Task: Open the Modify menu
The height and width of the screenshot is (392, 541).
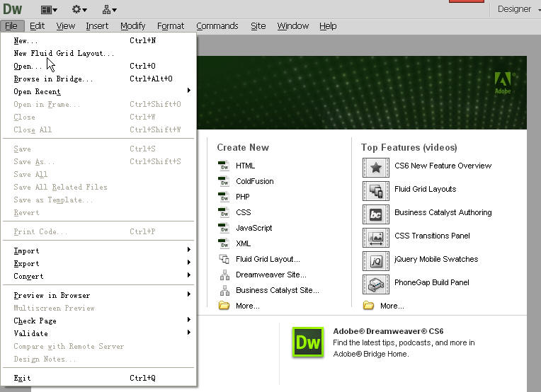Action: coord(133,26)
